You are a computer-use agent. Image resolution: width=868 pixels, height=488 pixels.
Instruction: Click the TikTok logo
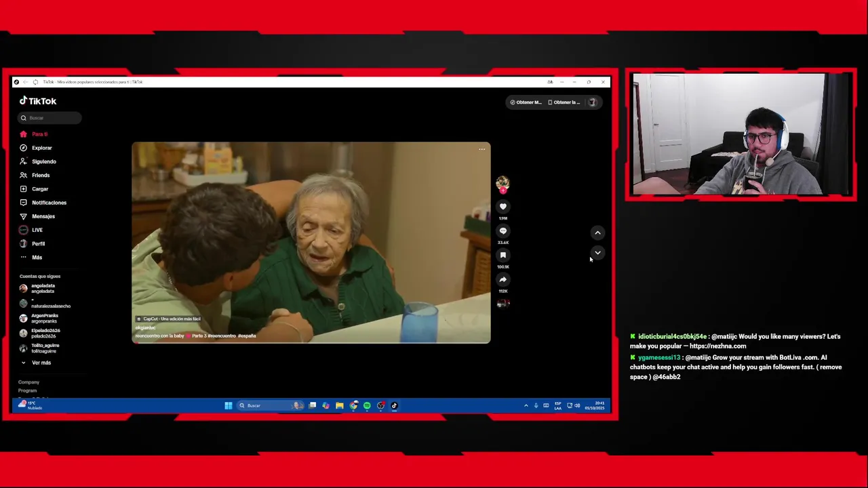tap(38, 101)
